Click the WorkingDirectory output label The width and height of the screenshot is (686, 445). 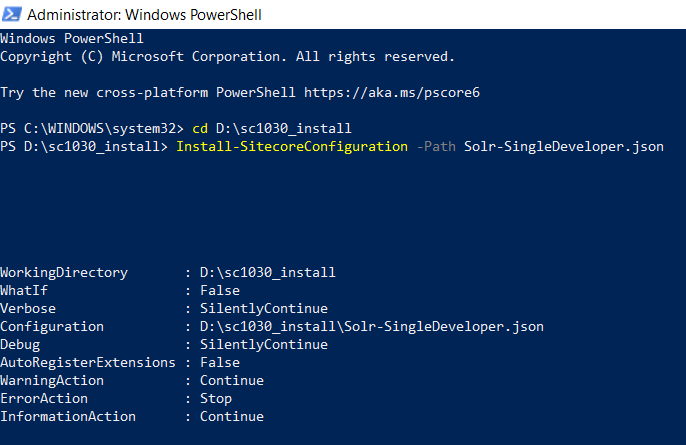[64, 273]
